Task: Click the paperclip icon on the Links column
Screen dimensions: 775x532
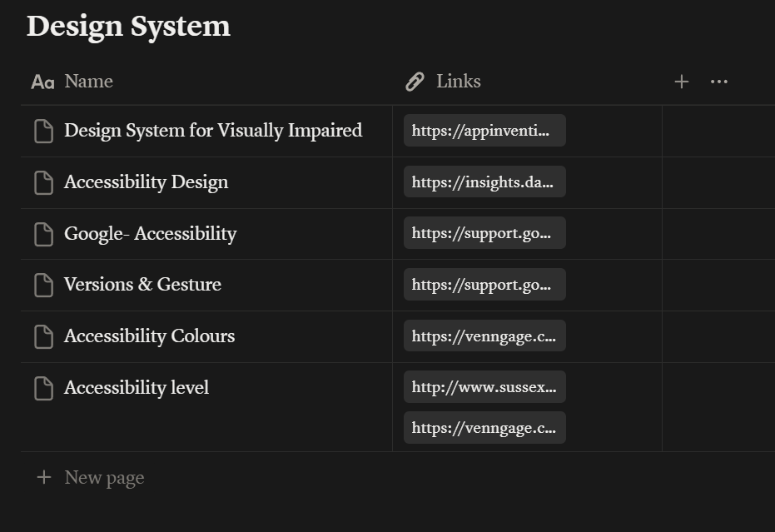Action: point(415,81)
